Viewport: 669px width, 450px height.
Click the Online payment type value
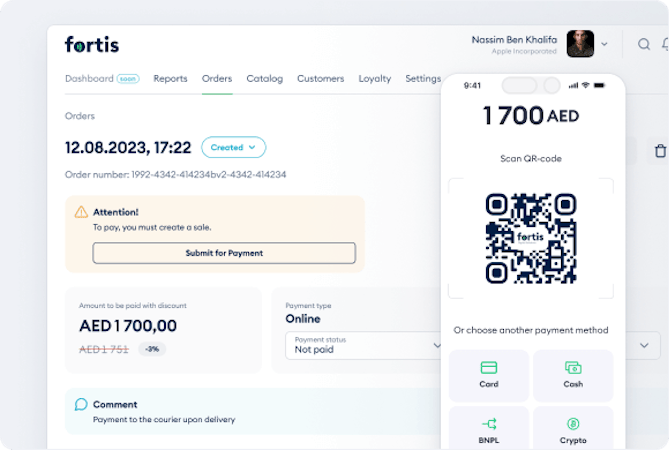coord(303,319)
